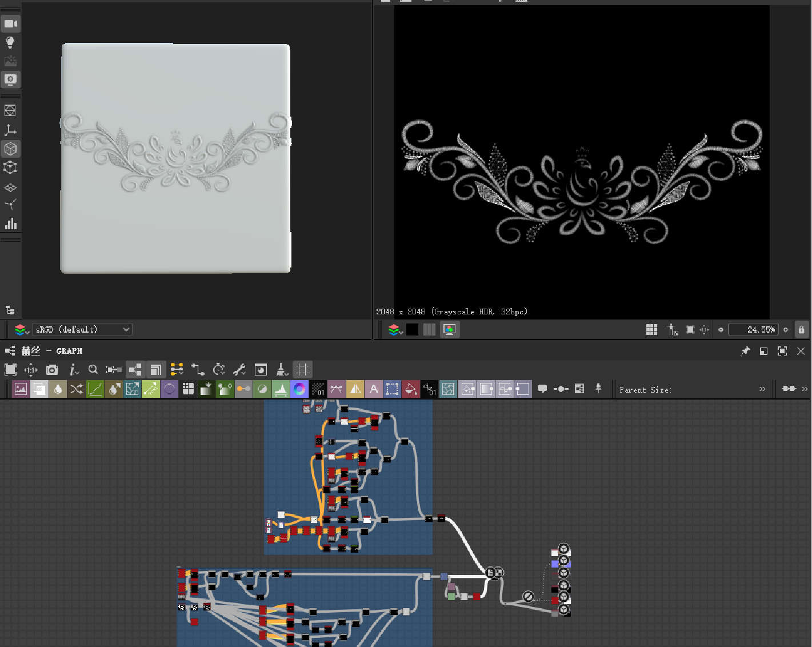Click the graph snapshot camera icon

pos(52,370)
